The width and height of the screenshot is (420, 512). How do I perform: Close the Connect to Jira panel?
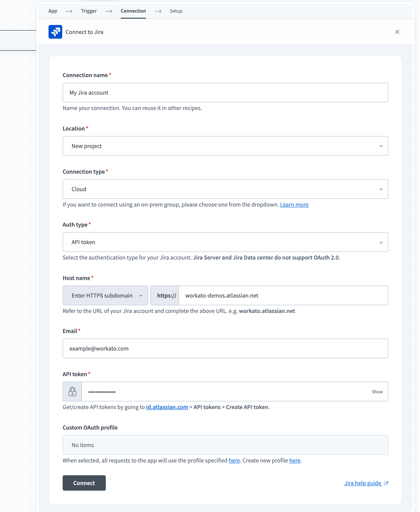click(x=397, y=32)
